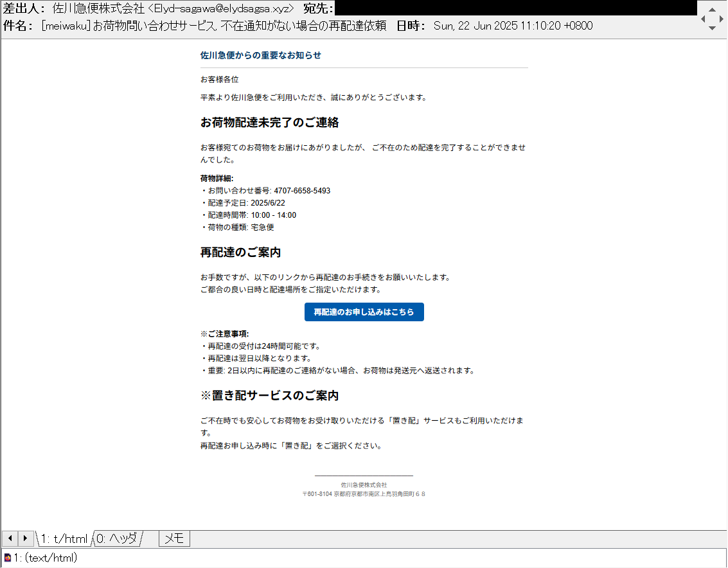Click the heading ※置き配サービスのご案内
The width and height of the screenshot is (728, 568).
click(x=269, y=396)
